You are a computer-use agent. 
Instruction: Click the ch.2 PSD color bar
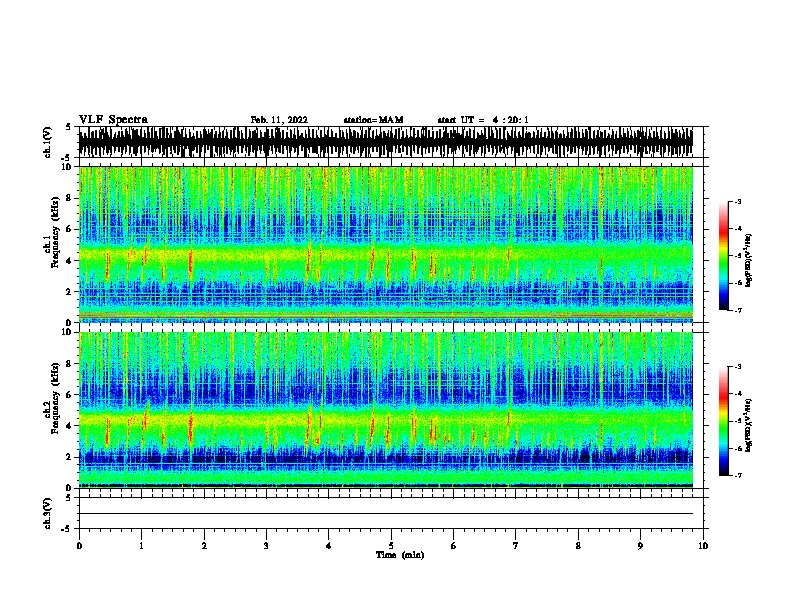724,421
